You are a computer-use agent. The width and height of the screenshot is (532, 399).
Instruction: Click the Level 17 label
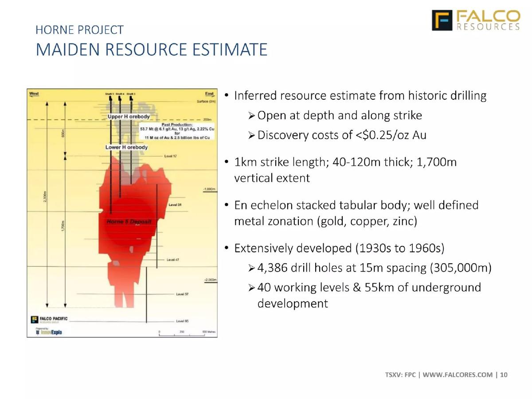171,156
